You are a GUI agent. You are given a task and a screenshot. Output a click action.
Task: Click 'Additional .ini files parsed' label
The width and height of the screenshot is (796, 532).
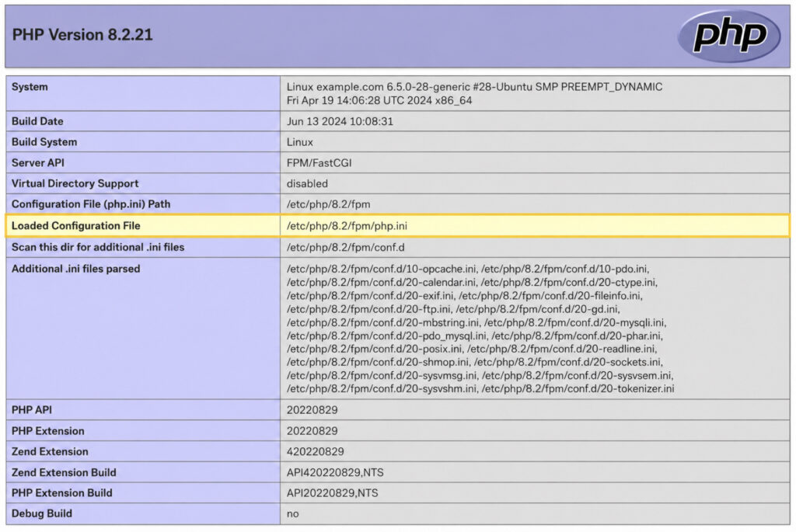tap(75, 269)
